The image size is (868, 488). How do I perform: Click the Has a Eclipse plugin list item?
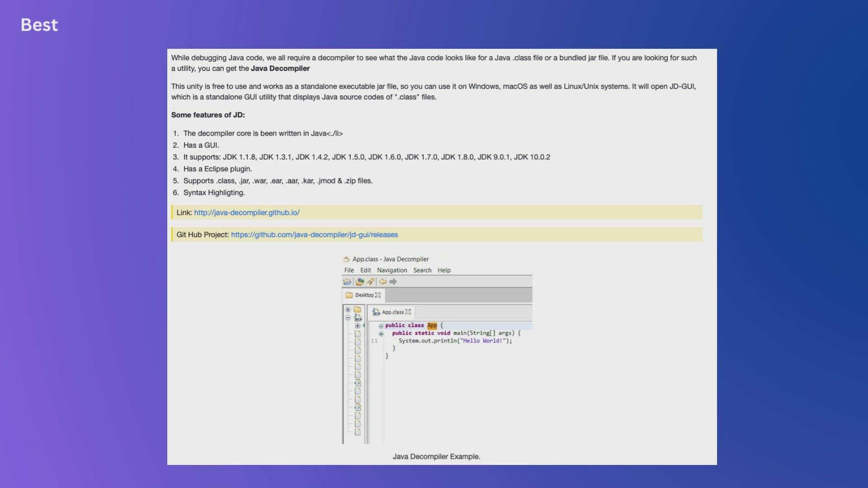(218, 169)
